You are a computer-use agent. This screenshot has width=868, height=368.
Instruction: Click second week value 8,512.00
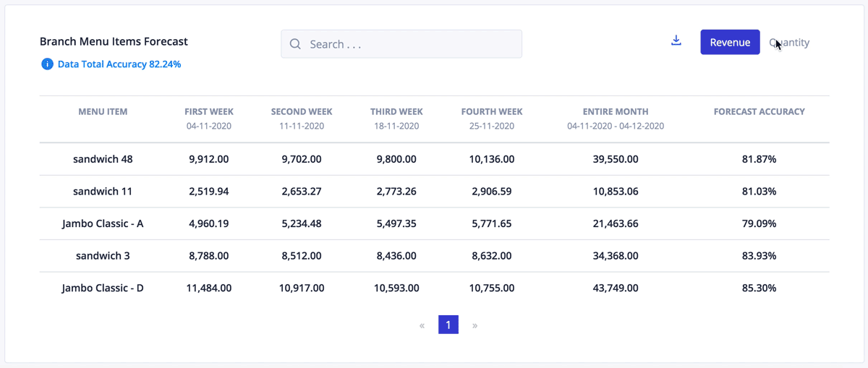pyautogui.click(x=302, y=256)
